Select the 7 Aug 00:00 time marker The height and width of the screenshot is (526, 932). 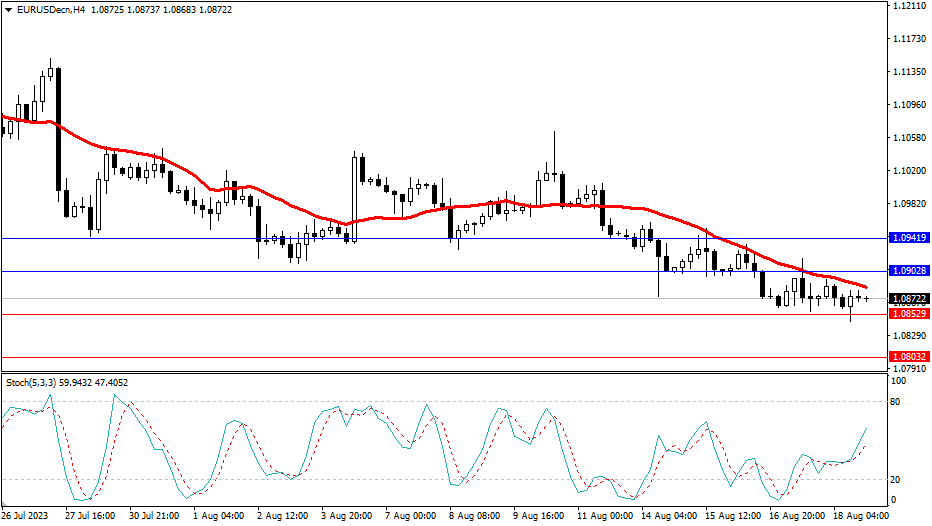[412, 516]
